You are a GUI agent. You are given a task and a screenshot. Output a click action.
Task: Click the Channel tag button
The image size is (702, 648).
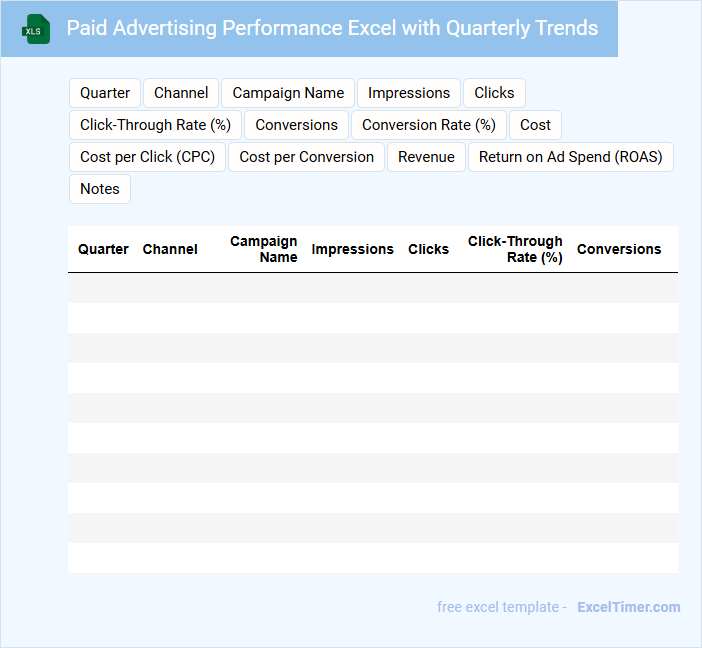(181, 93)
